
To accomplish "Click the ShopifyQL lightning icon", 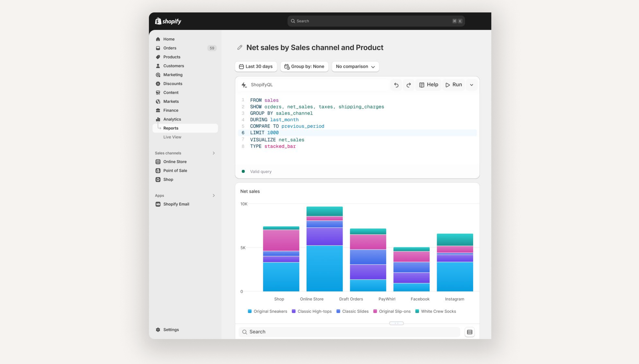I will click(244, 85).
